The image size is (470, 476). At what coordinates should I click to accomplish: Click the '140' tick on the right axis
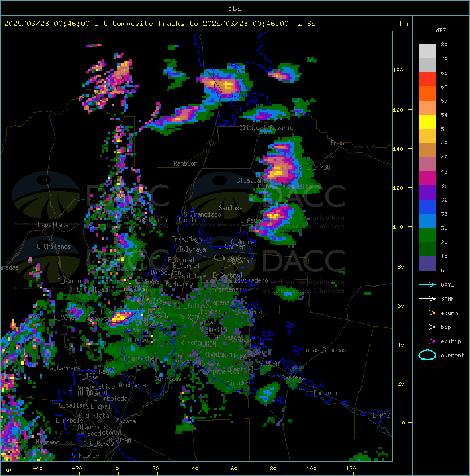[x=398, y=149]
